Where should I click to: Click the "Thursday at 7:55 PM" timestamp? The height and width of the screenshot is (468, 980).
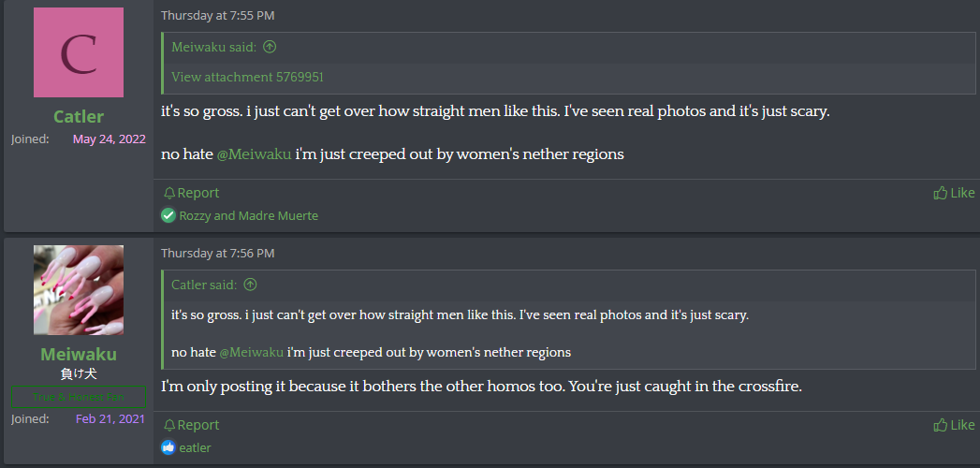[217, 15]
